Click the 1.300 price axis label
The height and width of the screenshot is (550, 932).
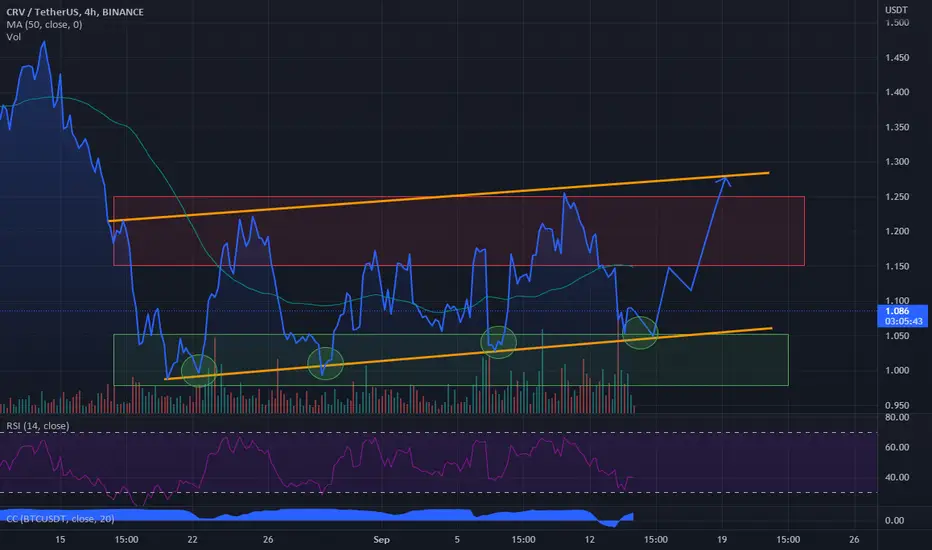[x=897, y=162]
